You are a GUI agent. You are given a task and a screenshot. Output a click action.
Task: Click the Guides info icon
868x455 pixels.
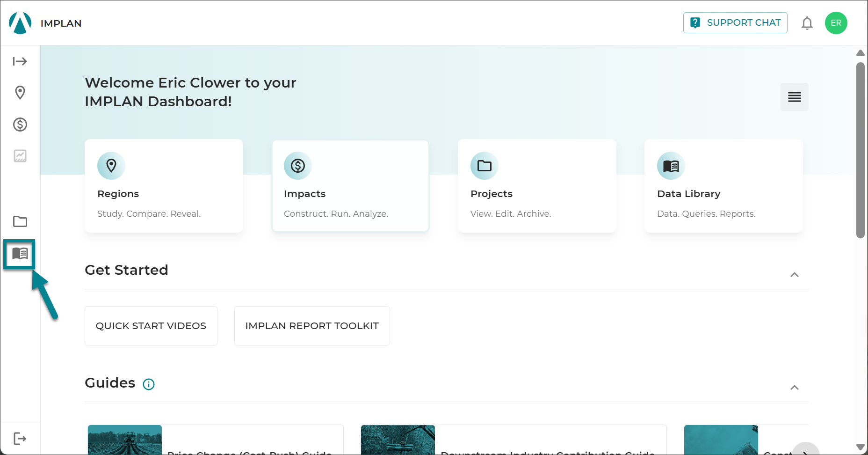tap(149, 384)
